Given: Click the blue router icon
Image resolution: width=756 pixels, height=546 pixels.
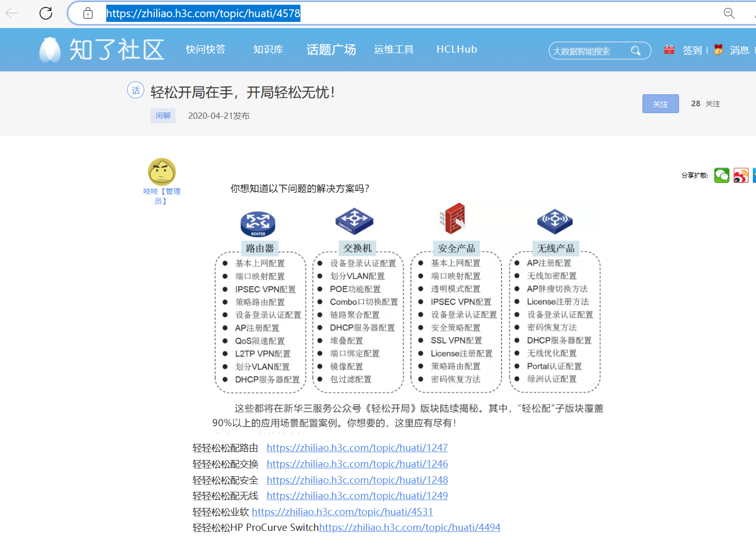Looking at the screenshot, I should (258, 224).
